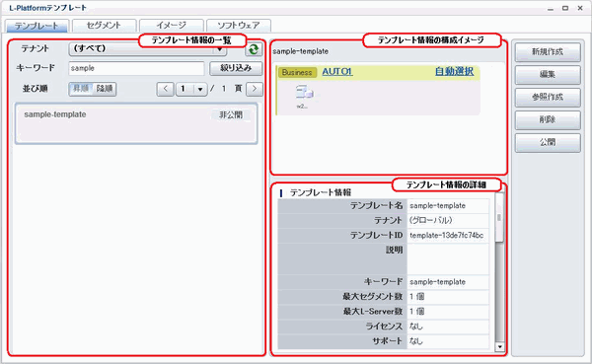Go to previous page with left arrow
Screen dimensions: 592x364
click(166, 89)
